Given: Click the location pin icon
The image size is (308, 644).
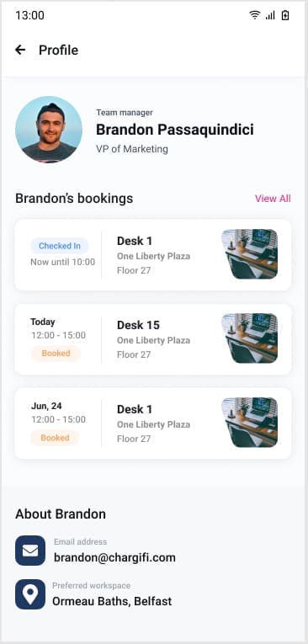Looking at the screenshot, I should point(30,594).
